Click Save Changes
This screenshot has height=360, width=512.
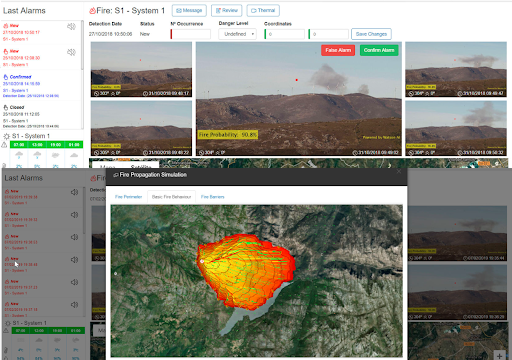(371, 34)
